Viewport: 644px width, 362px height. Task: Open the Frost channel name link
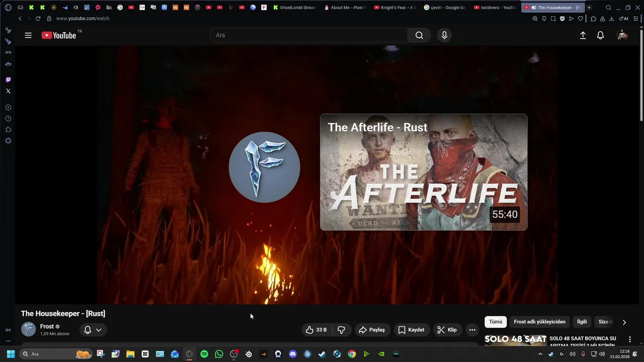[x=47, y=326]
